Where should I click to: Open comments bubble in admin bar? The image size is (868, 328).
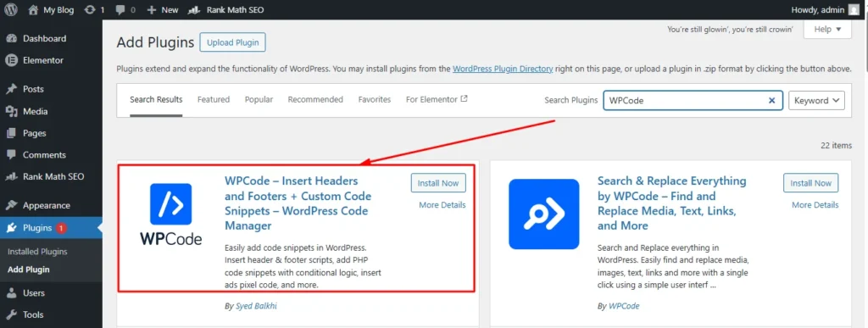click(120, 10)
